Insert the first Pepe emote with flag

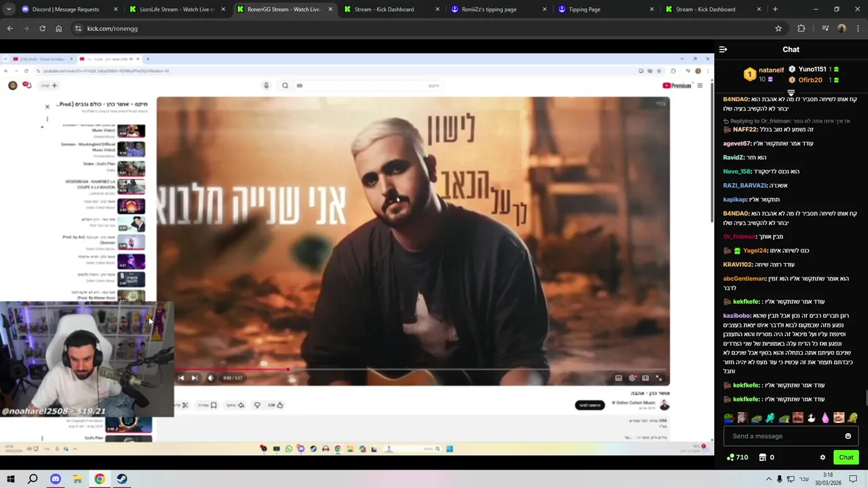728,418
